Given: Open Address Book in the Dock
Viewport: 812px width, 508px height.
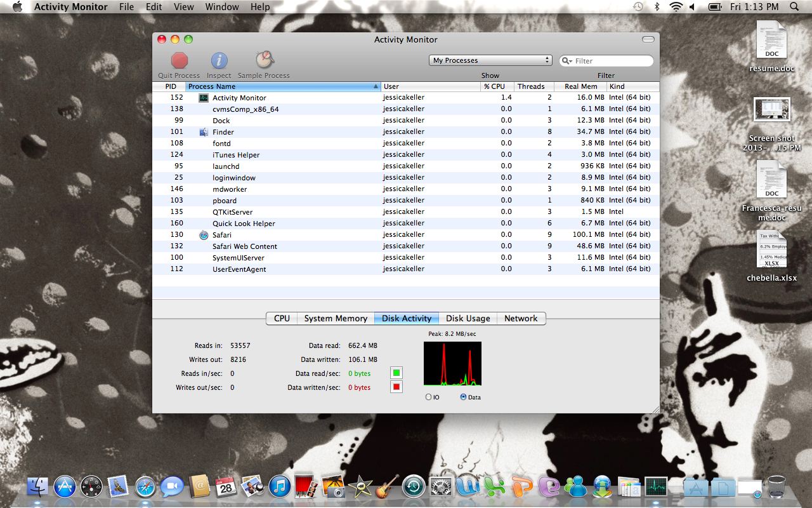Looking at the screenshot, I should click(199, 487).
